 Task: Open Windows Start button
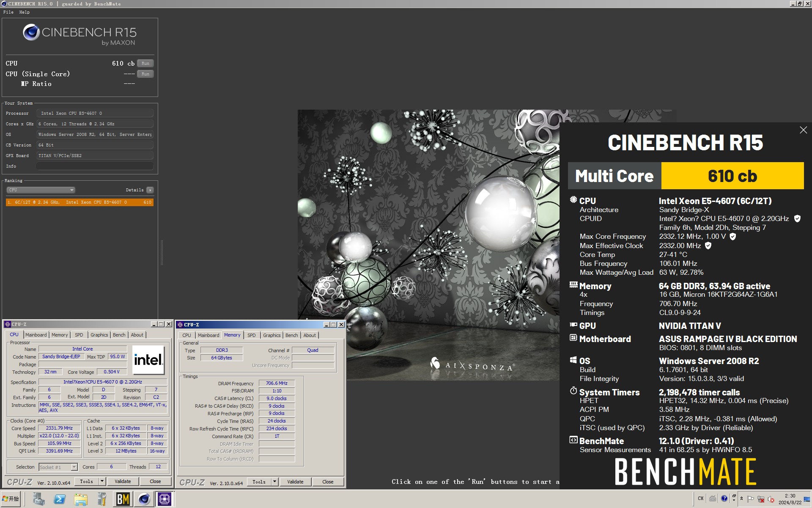point(11,499)
